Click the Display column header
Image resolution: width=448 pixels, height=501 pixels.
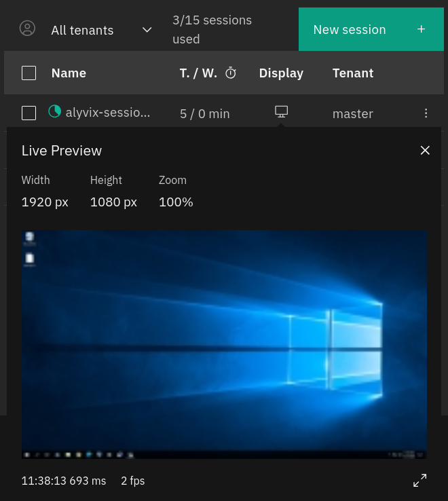click(x=281, y=73)
